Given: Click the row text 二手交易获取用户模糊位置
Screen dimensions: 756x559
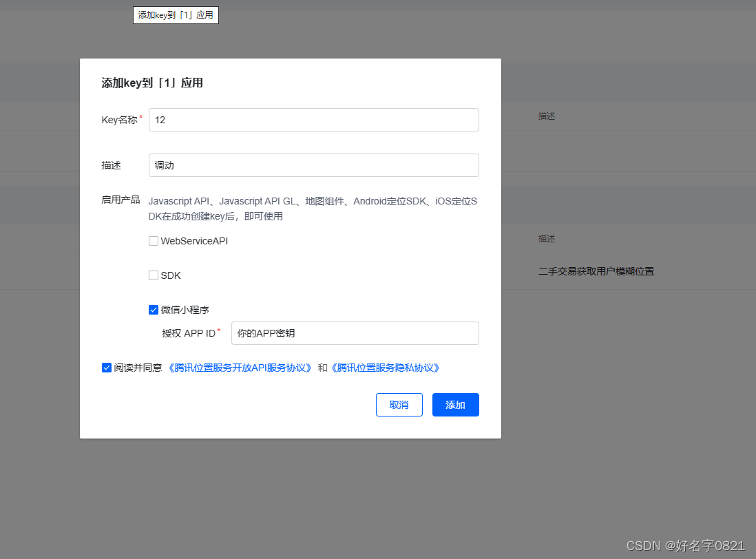Looking at the screenshot, I should 596,271.
